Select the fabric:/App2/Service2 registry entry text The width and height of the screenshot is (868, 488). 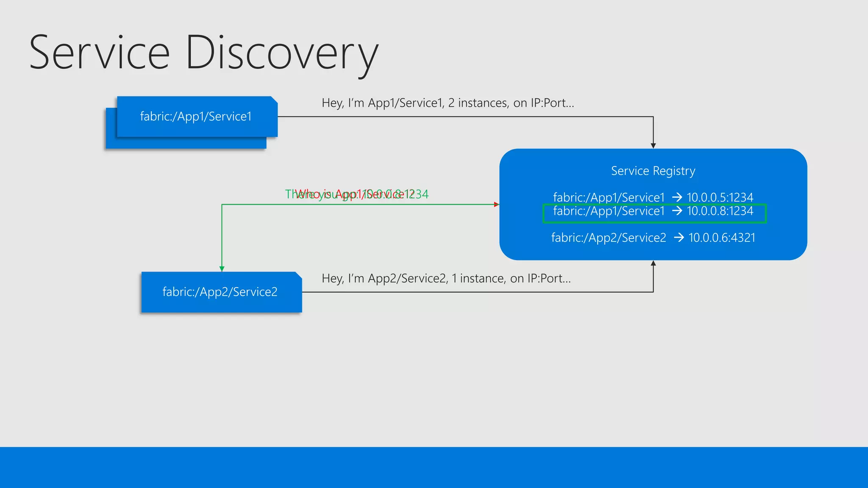point(609,238)
